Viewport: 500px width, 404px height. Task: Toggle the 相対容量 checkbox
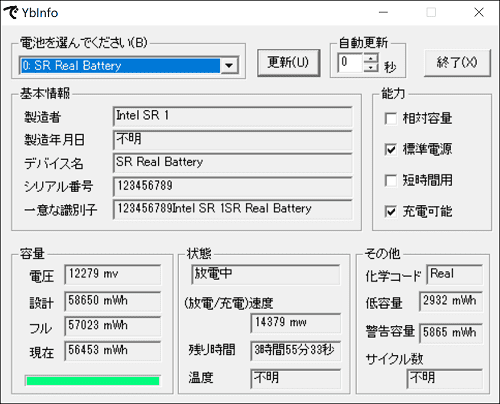point(391,119)
